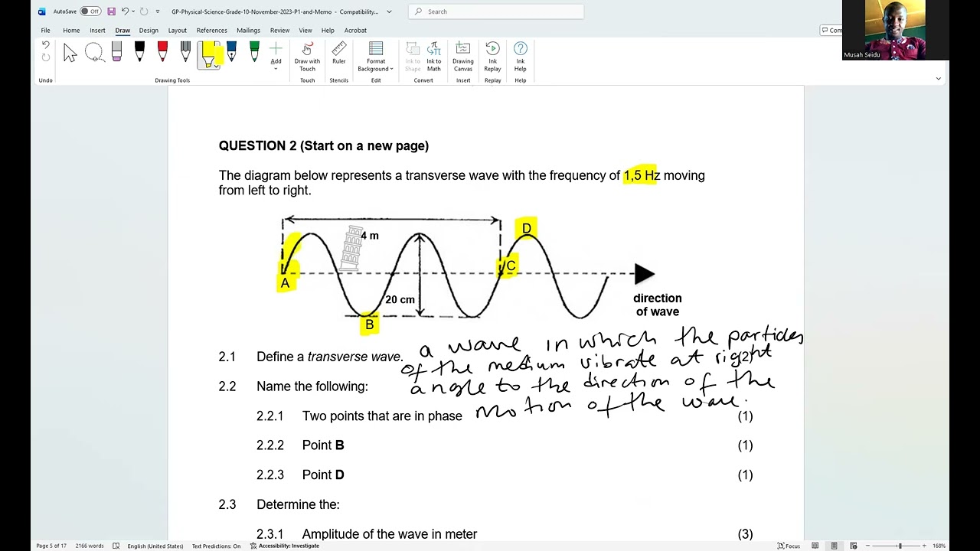980x551 pixels.
Task: Toggle the AutoSave switch
Action: pos(90,11)
